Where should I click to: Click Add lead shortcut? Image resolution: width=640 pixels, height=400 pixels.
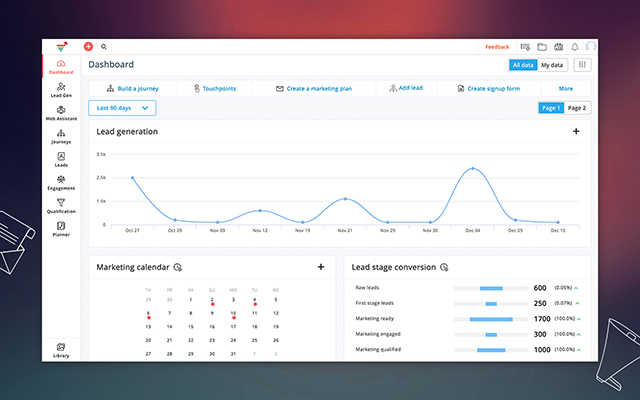point(406,88)
